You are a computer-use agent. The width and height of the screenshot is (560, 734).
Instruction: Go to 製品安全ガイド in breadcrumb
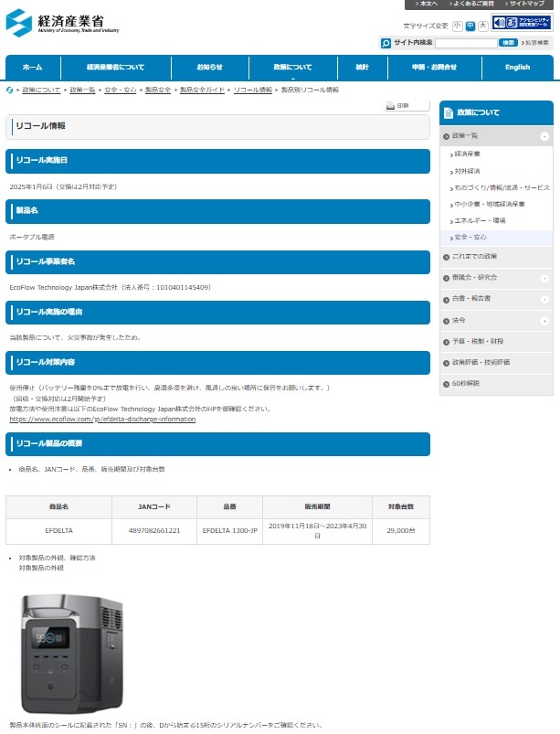click(202, 90)
